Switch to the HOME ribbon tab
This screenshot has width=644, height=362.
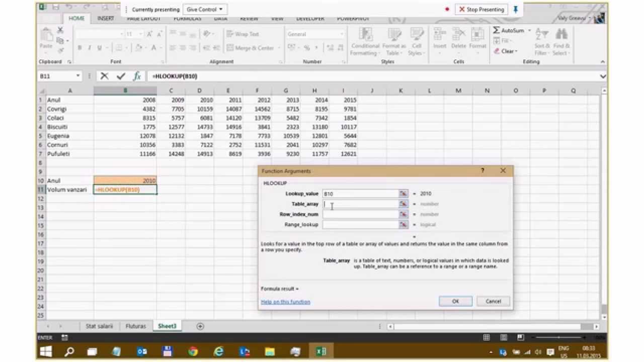[x=76, y=18]
